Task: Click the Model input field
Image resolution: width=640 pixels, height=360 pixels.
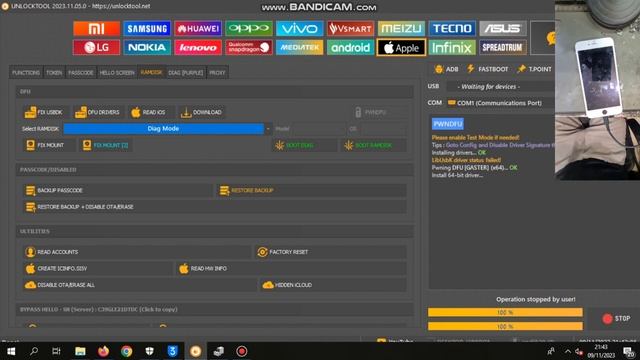Action: coord(318,129)
